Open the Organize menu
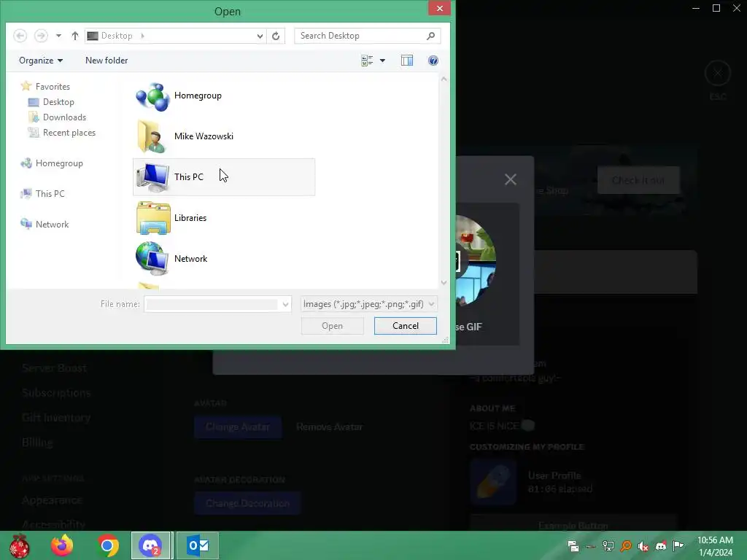This screenshot has height=560, width=747. [41, 61]
